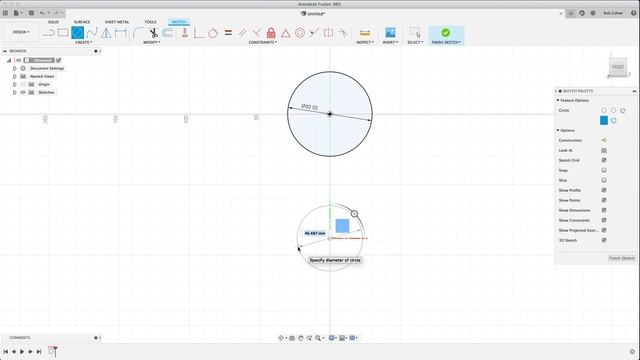Toggle the Construction line option icon
The image size is (640, 360).
click(x=604, y=140)
